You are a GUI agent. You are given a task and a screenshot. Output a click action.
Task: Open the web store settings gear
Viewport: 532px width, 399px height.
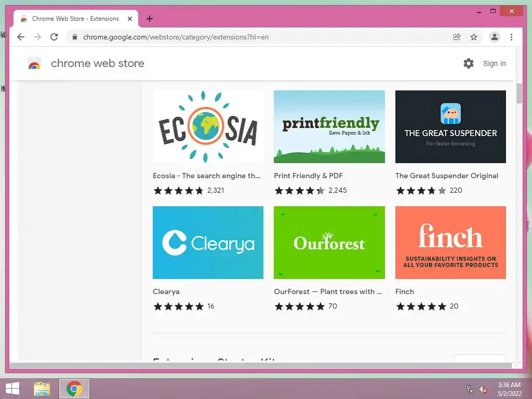point(469,63)
